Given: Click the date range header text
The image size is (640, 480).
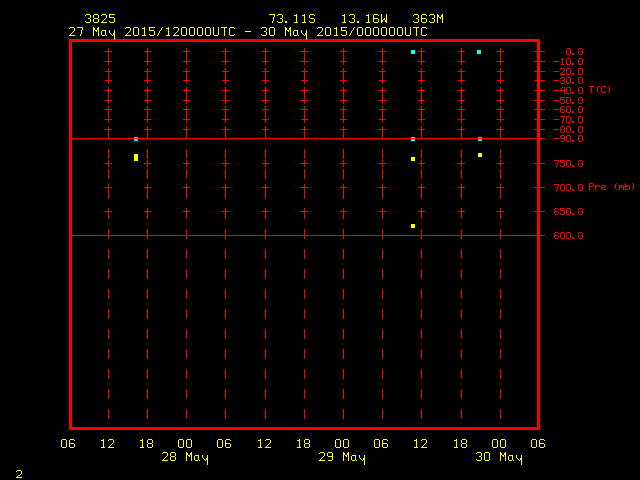Looking at the screenshot, I should (247, 32).
